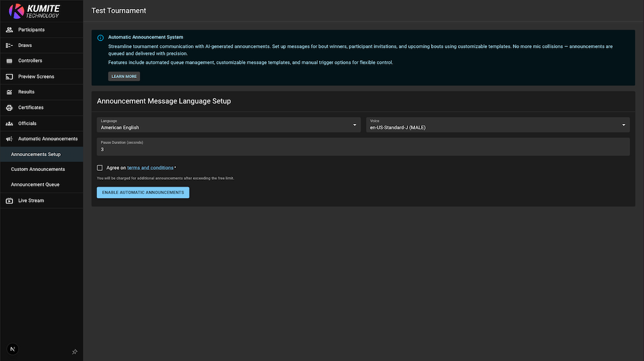The height and width of the screenshot is (361, 644).
Task: Click the Automatic Announcements megaphone icon
Action: coord(9,139)
